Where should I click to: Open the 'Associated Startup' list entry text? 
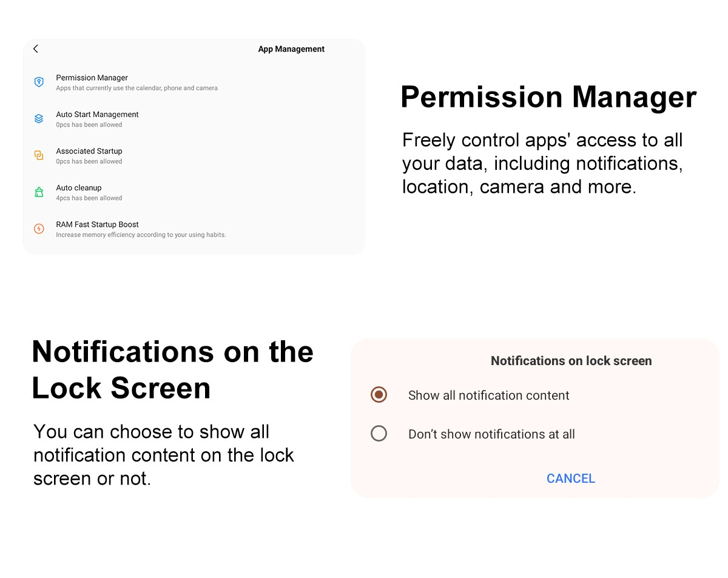89,151
